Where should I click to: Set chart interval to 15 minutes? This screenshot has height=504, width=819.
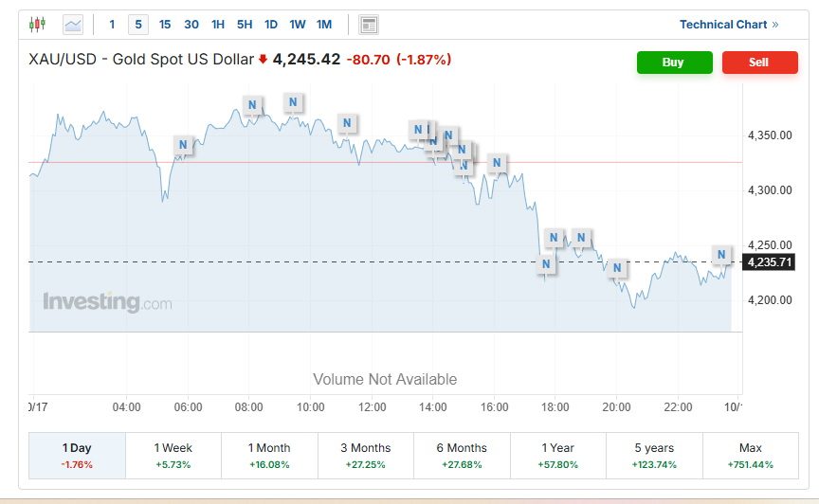click(165, 25)
